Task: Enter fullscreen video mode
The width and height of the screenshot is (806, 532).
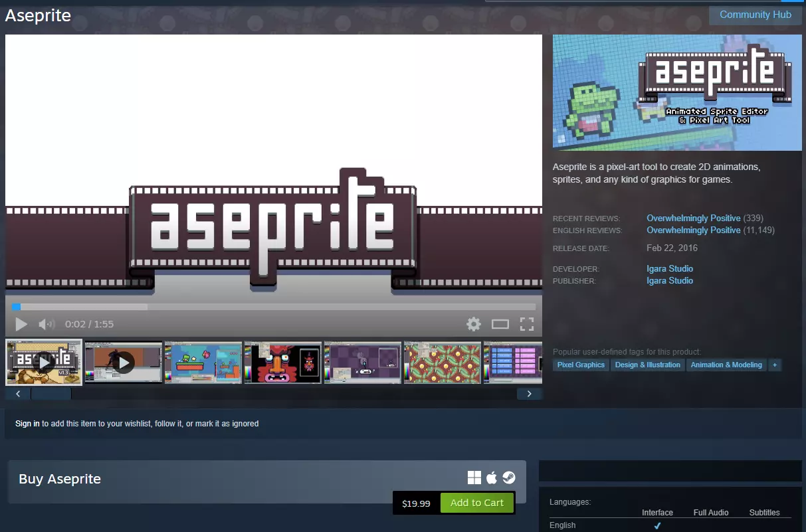Action: tap(527, 324)
